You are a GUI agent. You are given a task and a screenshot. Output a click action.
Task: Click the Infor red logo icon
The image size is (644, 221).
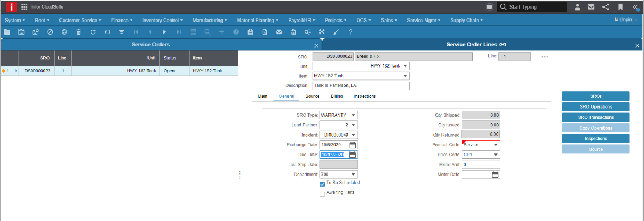(12, 7)
